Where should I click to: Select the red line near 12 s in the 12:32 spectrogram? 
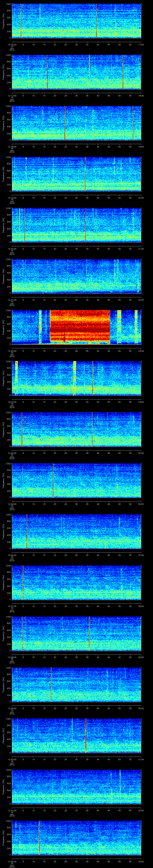pos(39,838)
